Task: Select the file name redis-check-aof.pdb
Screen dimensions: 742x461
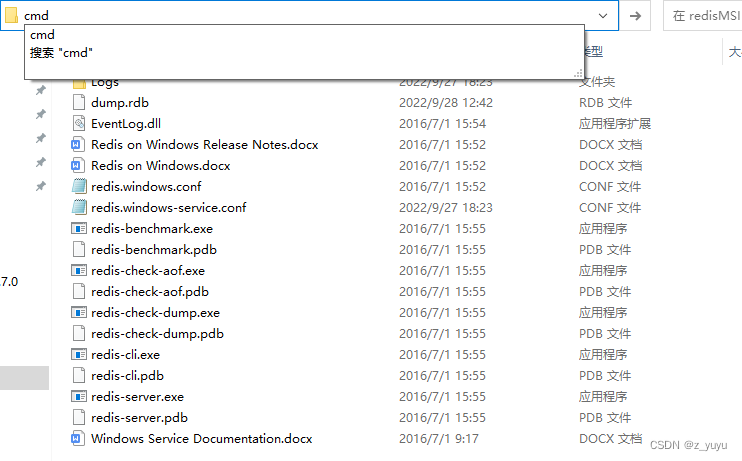Action: pyautogui.click(x=150, y=292)
